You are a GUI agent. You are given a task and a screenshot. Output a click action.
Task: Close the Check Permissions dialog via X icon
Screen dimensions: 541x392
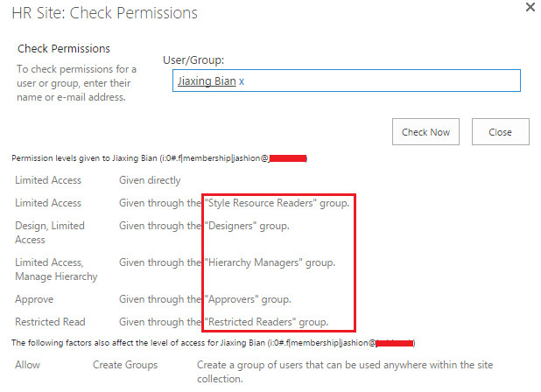(530, 7)
